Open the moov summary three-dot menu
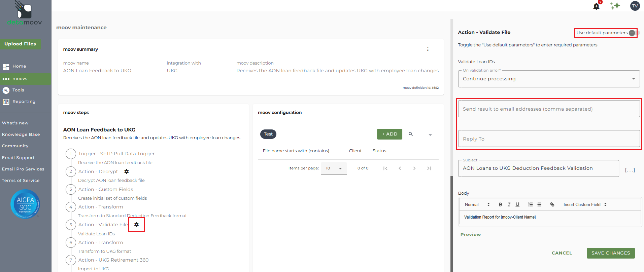Screen dimensions: 644x272 tap(428, 49)
